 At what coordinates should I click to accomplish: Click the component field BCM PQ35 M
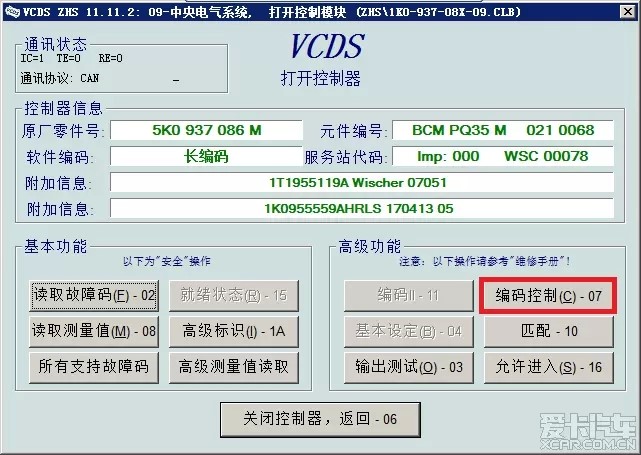[503, 130]
